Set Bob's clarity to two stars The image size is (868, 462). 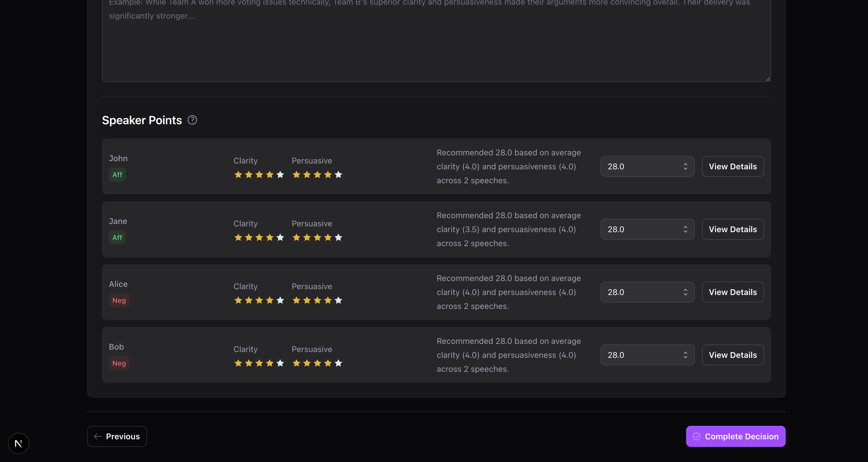(249, 363)
